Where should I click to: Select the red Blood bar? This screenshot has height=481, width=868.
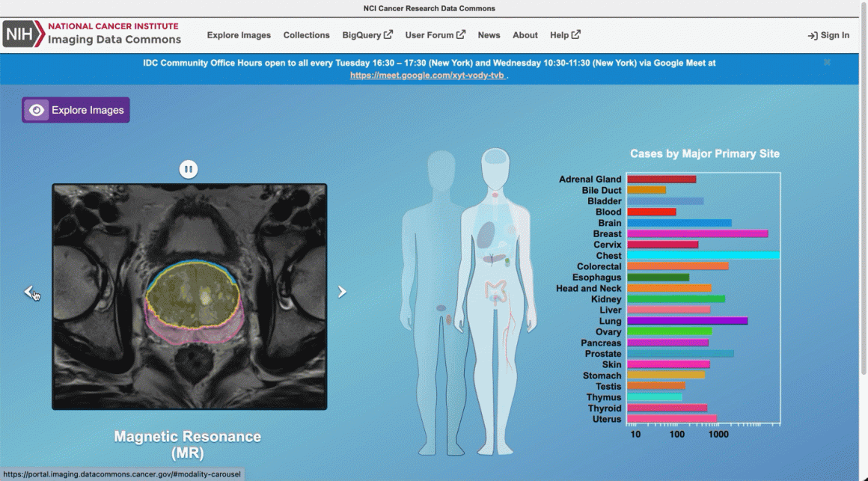point(651,212)
